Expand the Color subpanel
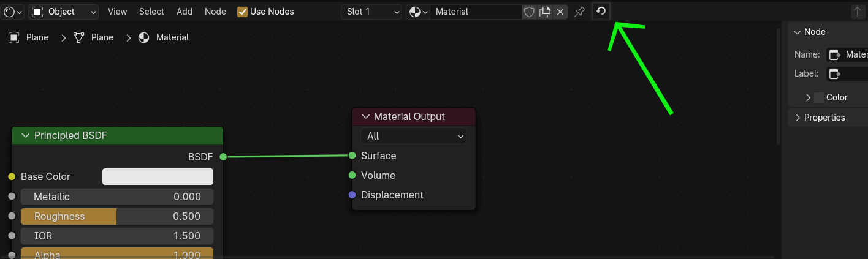Screen dimensions: 868x259 coord(809,97)
